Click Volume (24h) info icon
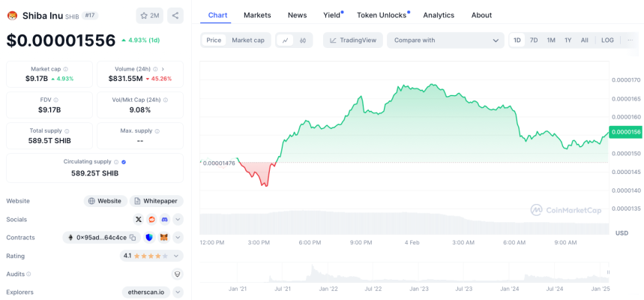 click(x=156, y=70)
